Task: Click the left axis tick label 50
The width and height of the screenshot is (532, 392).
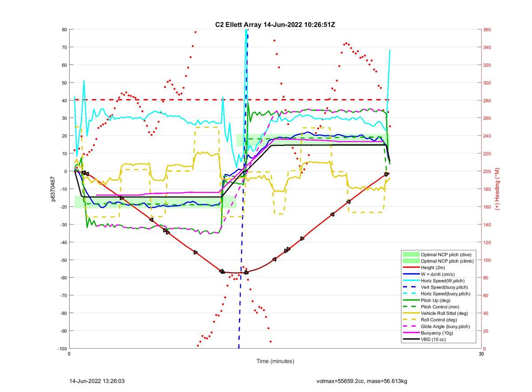Action: (64, 83)
